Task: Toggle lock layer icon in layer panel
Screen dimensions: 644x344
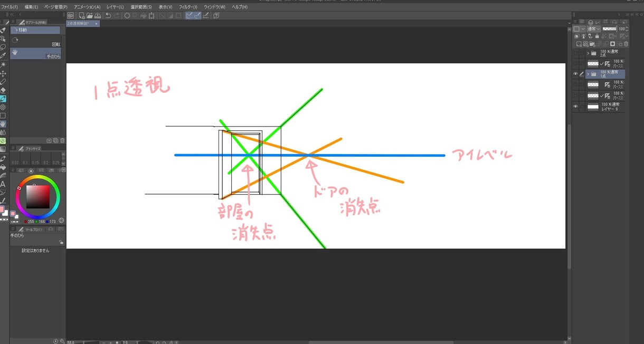Action: [x=597, y=36]
